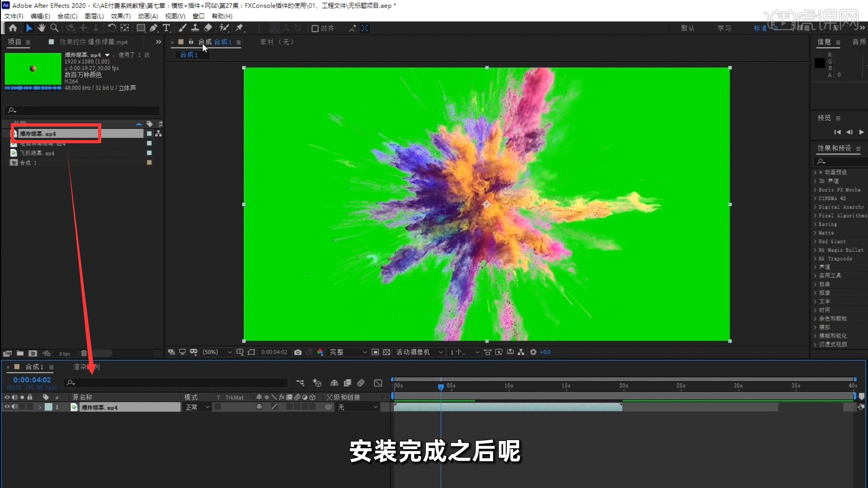Take a snapshot of the composition view
This screenshot has width=868, height=488.
click(x=297, y=352)
